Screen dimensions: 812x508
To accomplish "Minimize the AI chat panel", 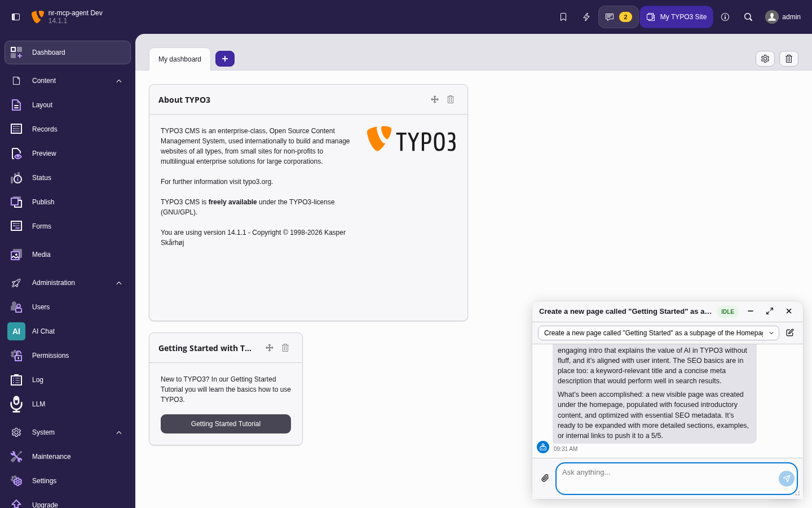I will [751, 311].
